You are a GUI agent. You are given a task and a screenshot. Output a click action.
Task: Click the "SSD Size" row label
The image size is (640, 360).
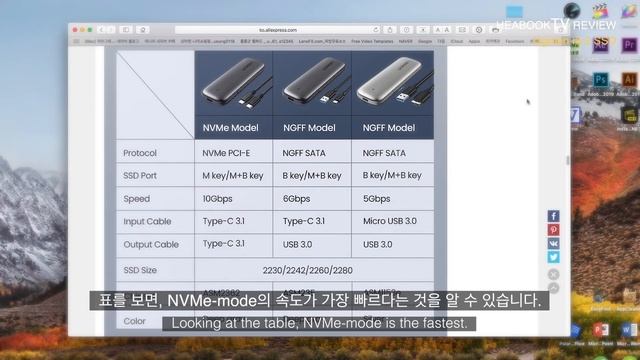point(140,270)
